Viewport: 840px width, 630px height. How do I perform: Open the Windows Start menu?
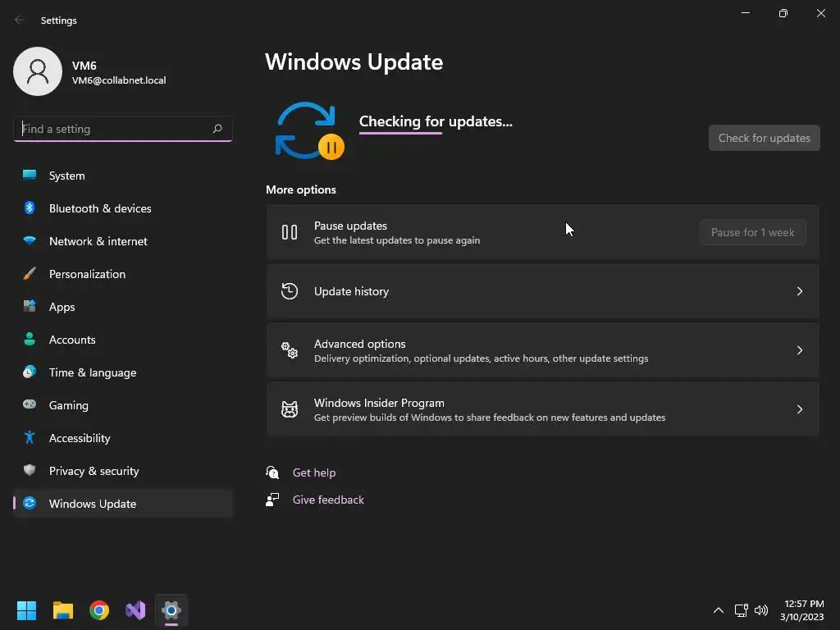pyautogui.click(x=26, y=609)
